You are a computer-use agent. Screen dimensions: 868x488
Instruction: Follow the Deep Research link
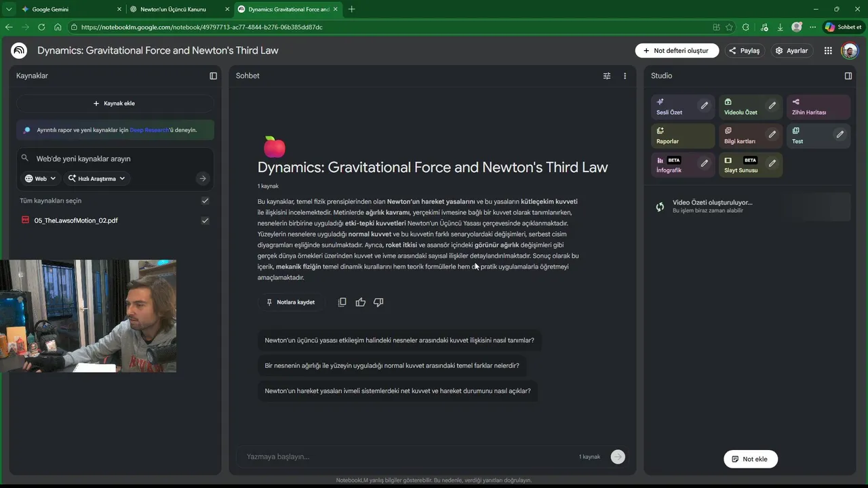point(150,130)
